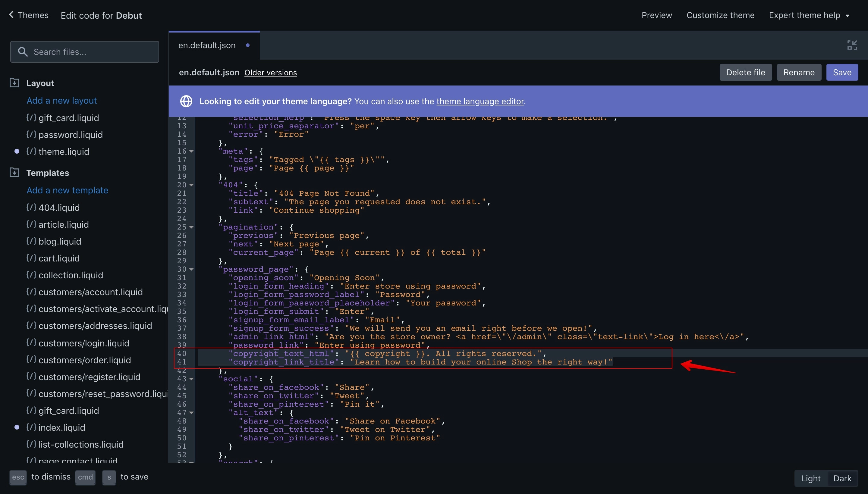This screenshot has width=868, height=494.
Task: Click the code icon beside 404.liquid
Action: (31, 207)
